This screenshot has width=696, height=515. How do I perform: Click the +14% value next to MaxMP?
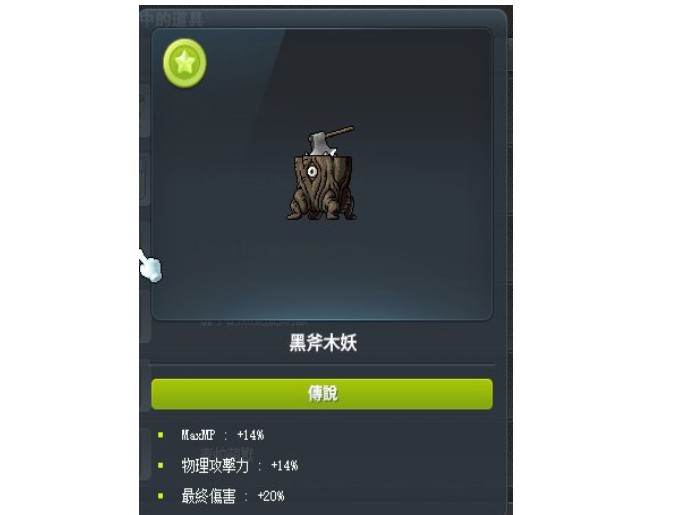(x=251, y=435)
